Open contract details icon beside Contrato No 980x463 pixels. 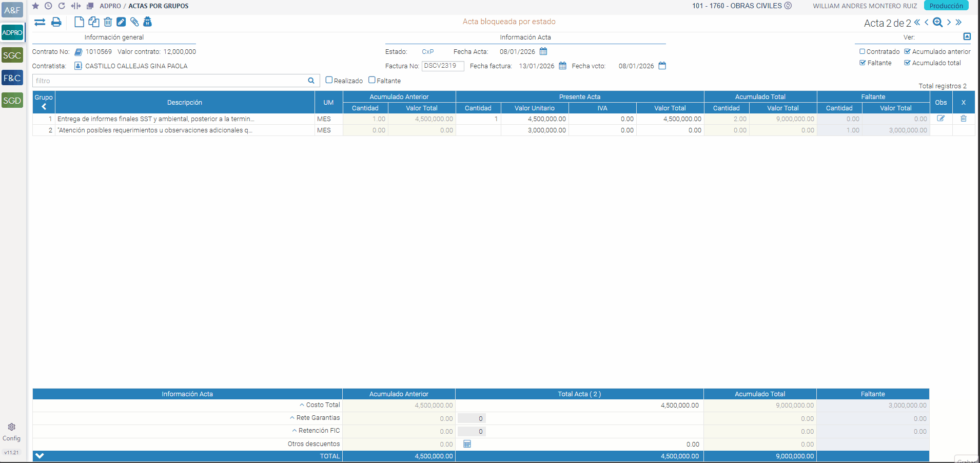[x=79, y=52]
